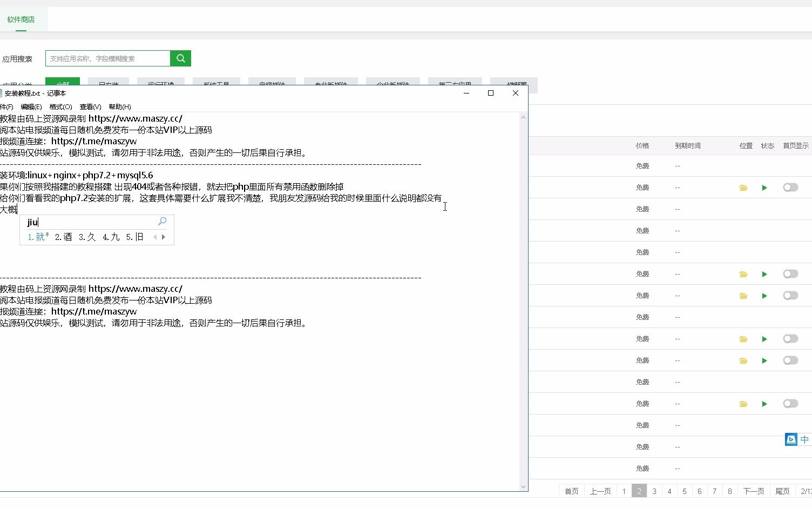Click the green play icon in the lowest visible row
The width and height of the screenshot is (812, 508).
[764, 403]
